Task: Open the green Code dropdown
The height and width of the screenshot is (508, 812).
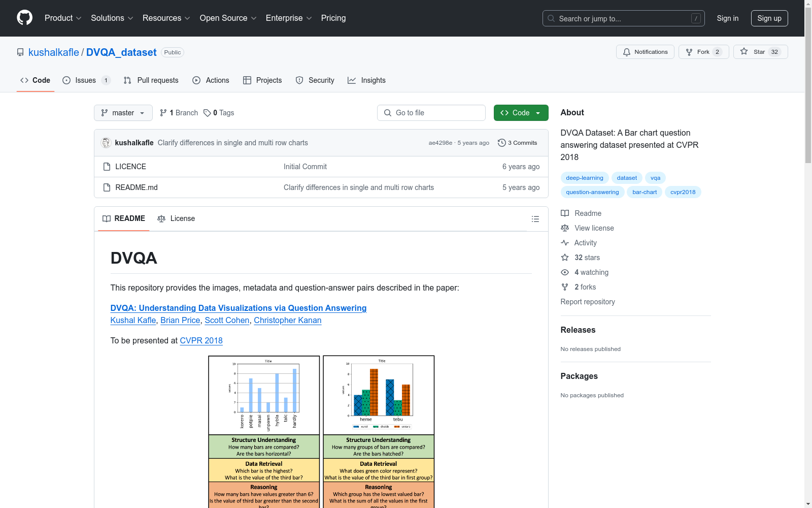Action: point(521,113)
